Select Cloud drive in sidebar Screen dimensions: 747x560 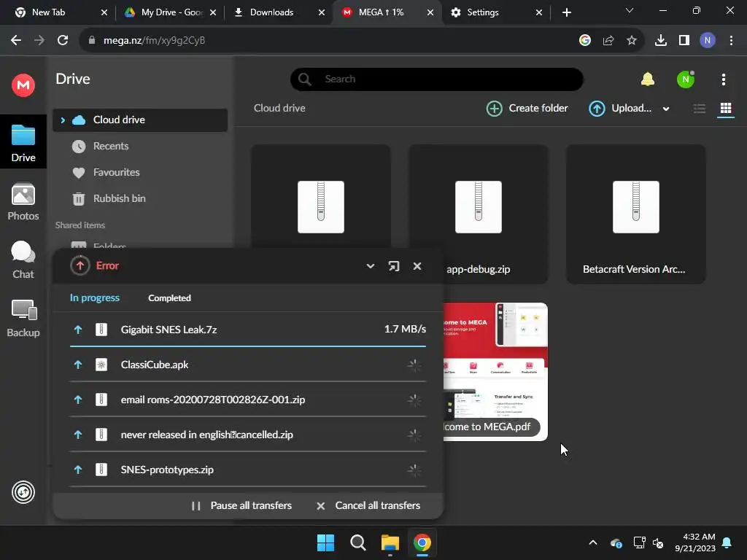pyautogui.click(x=140, y=120)
